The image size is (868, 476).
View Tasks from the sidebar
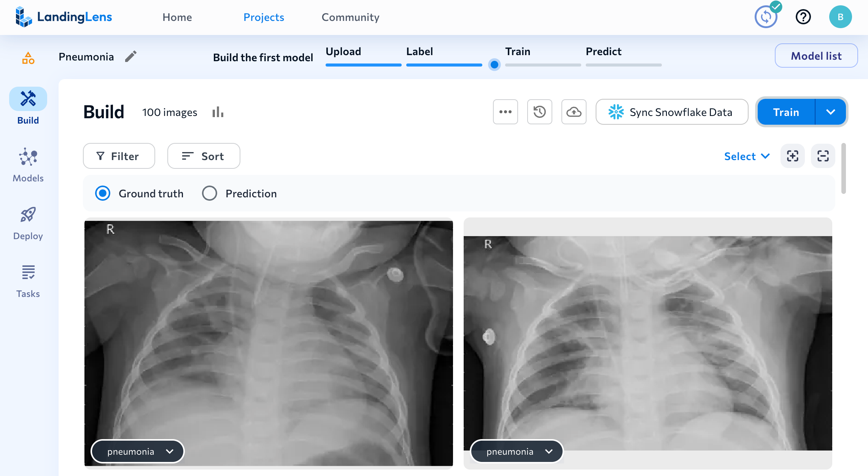coord(28,280)
